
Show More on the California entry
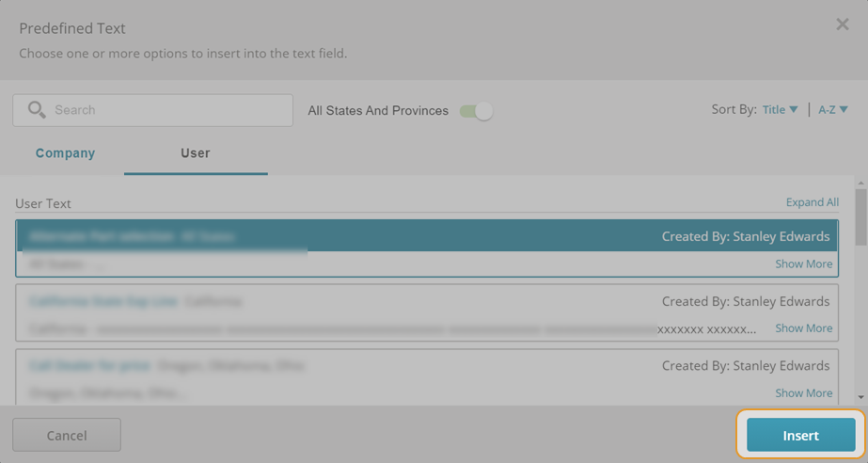coord(803,327)
